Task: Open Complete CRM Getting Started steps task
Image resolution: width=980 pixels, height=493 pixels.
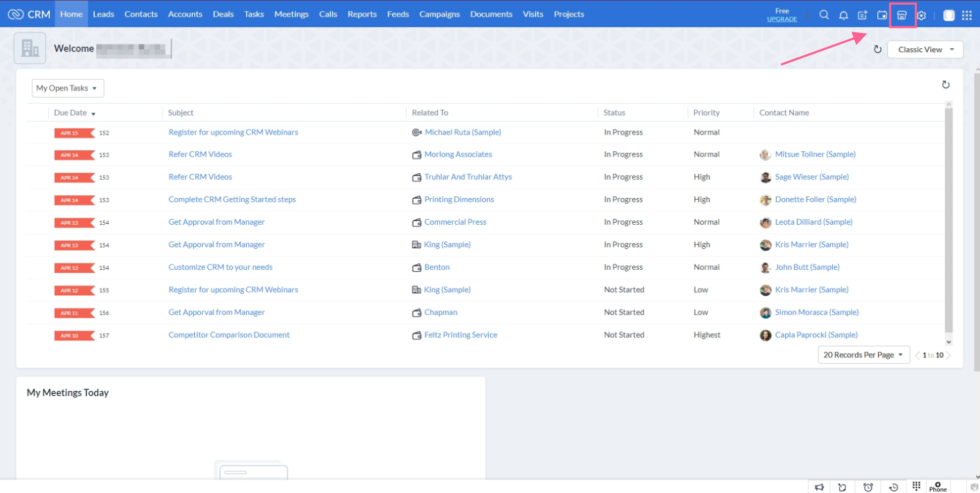Action: tap(232, 199)
